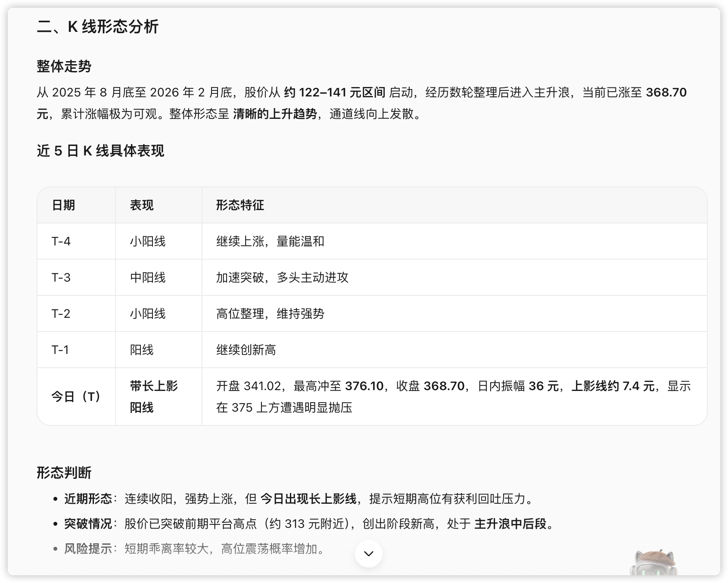This screenshot has height=583, width=728.
Task: Click "中阳线" in the T-3 row
Action: pos(148,277)
